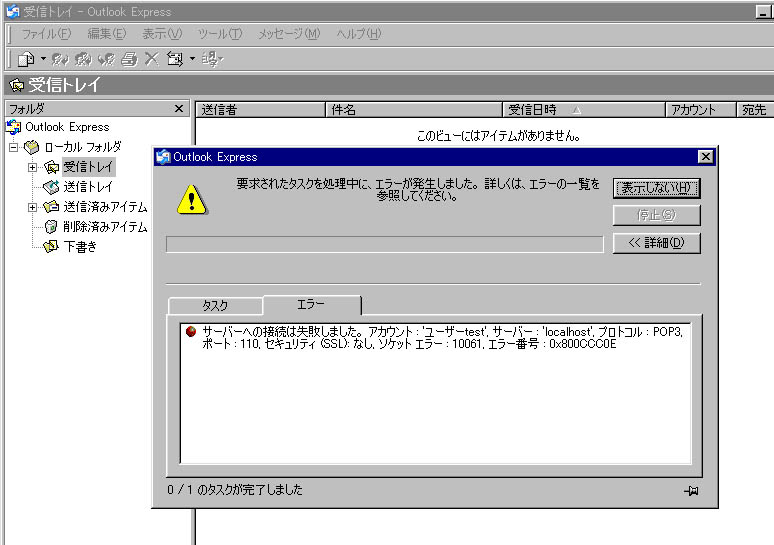Select 送信トレイ folder in the tree

88,187
